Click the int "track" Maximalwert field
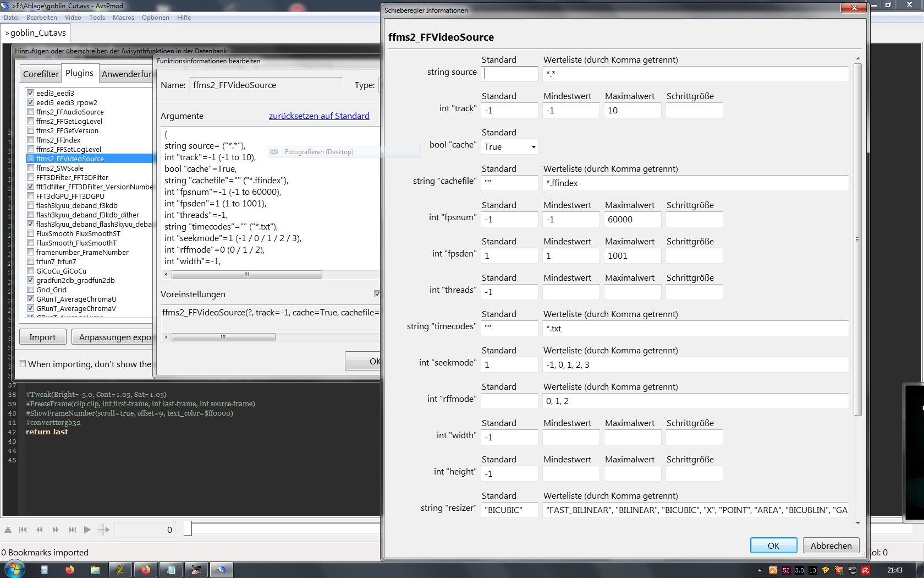Image resolution: width=924 pixels, height=578 pixels. (x=632, y=111)
